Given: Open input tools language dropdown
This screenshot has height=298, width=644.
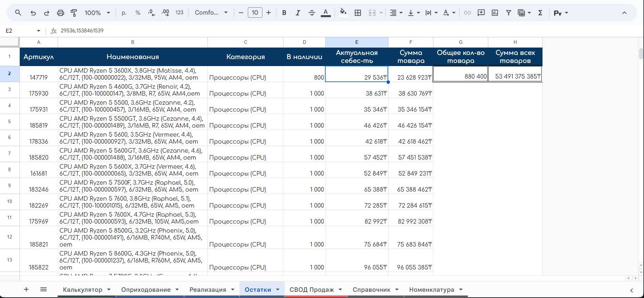Looking at the screenshot, I should [x=561, y=13].
